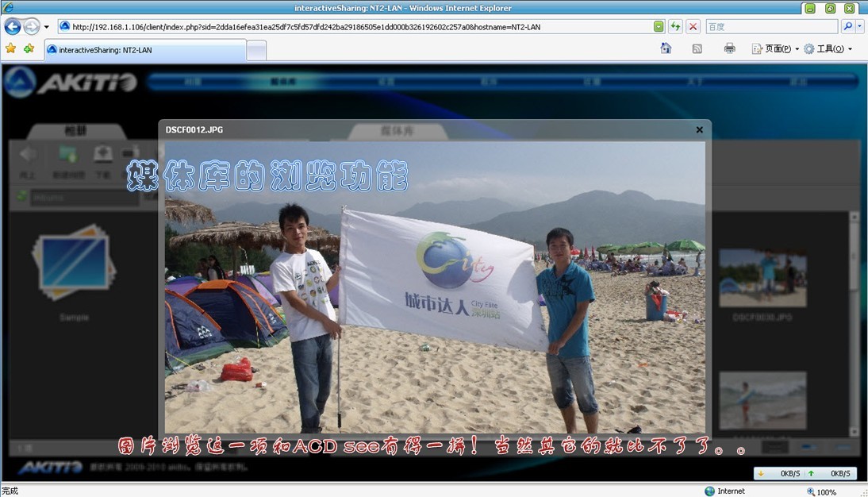Click the 完成 status bar text

10,491
